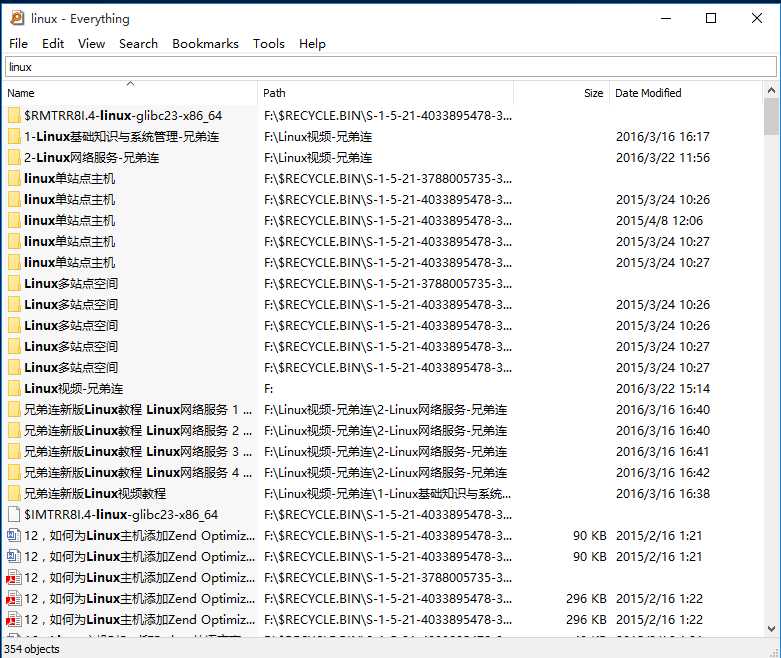Select file $IMTRR8I.4-linux-glibc23-x86_64
781x658 pixels.
(x=121, y=515)
